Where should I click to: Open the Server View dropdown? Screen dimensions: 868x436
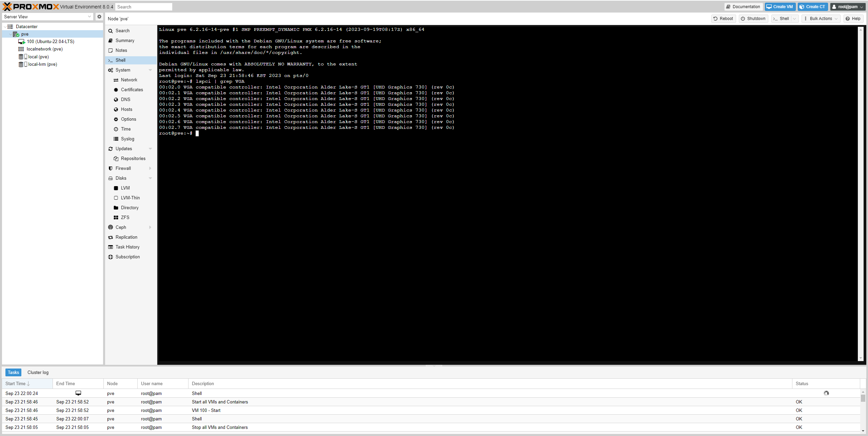point(89,16)
